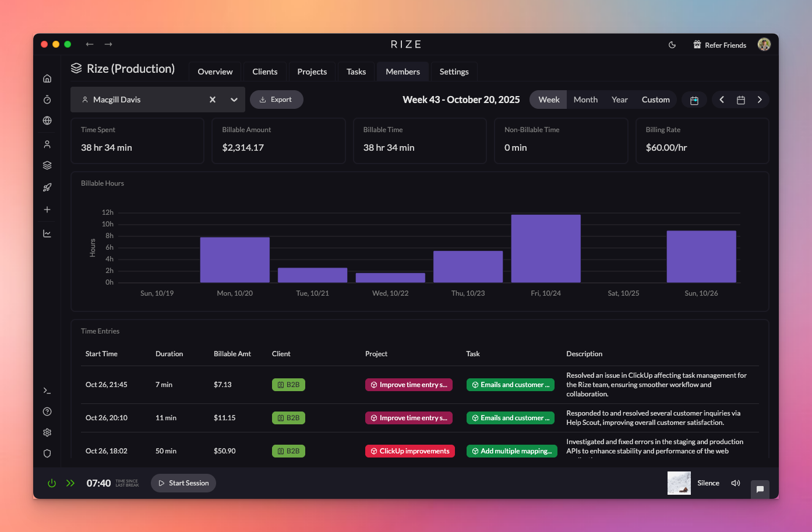The height and width of the screenshot is (532, 812).
Task: Switch to the Overview tab
Action: coord(215,72)
